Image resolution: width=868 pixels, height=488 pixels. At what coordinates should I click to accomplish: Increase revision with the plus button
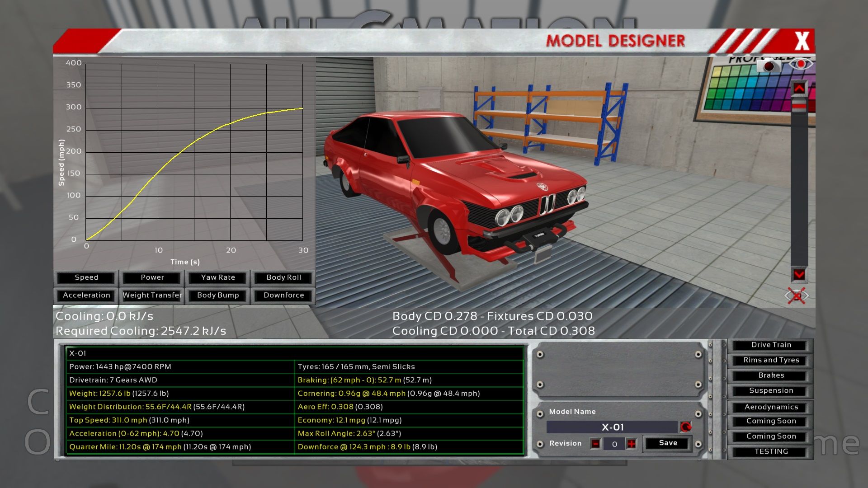click(x=632, y=444)
